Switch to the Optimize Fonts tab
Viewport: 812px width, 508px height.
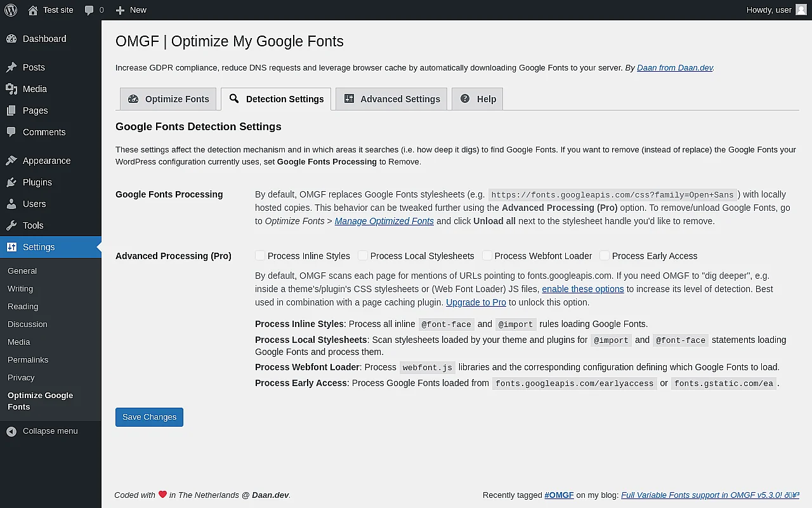pos(168,99)
